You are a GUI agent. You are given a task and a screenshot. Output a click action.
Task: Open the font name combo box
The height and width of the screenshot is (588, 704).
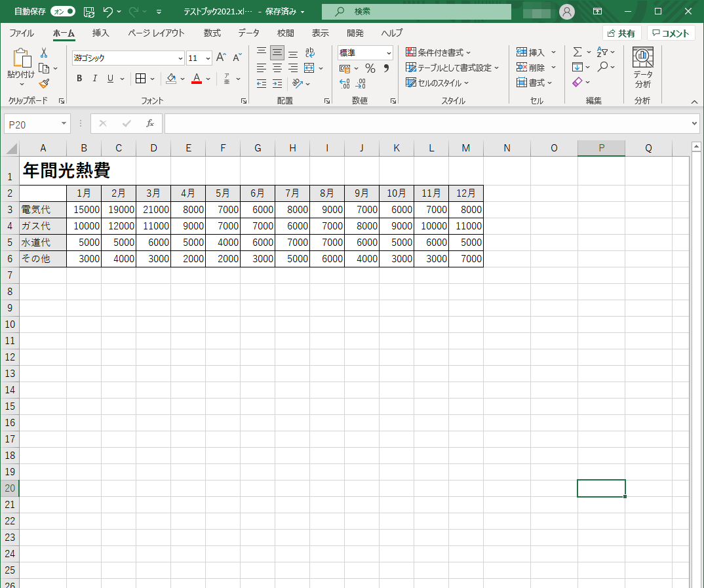click(x=128, y=58)
